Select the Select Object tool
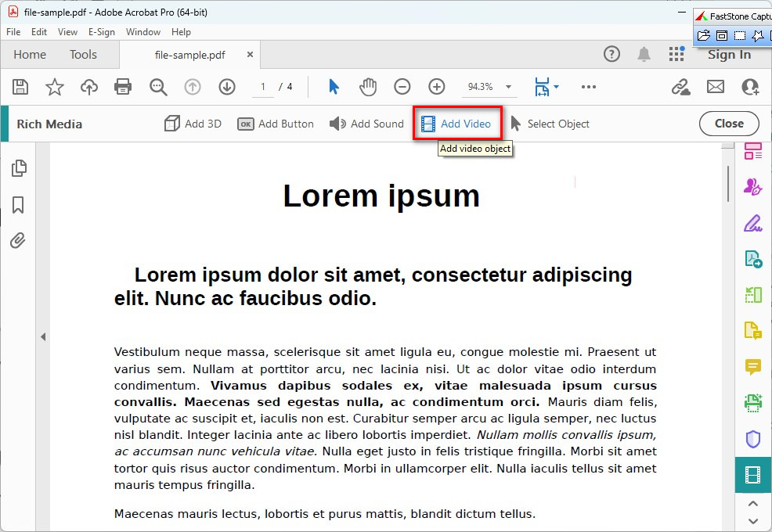The height and width of the screenshot is (532, 772). (x=550, y=123)
